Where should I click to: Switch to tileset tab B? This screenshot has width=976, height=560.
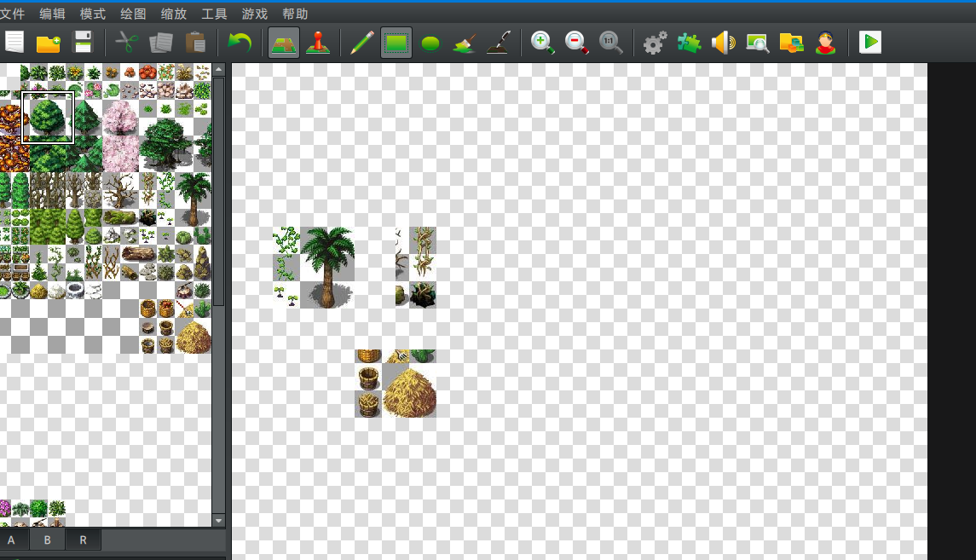point(47,540)
